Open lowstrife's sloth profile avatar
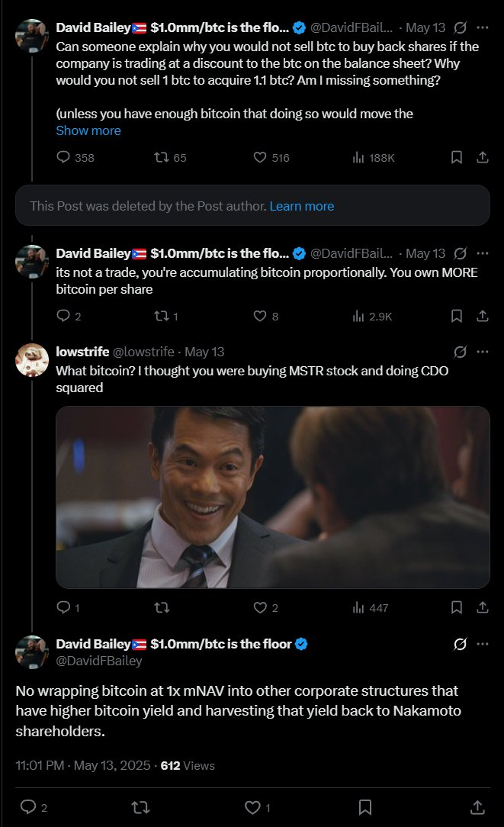504x827 pixels. point(32,360)
